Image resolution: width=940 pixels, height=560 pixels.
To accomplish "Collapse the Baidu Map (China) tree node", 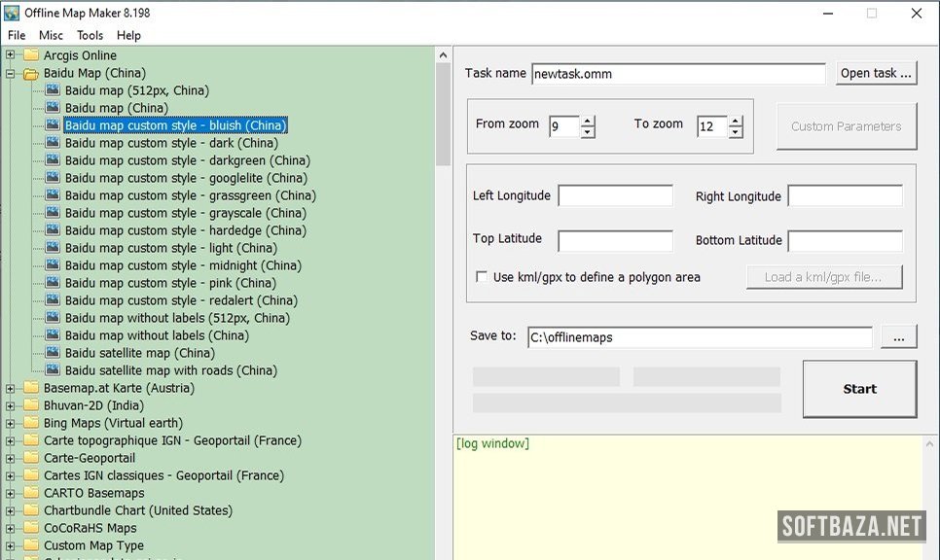I will coord(11,73).
